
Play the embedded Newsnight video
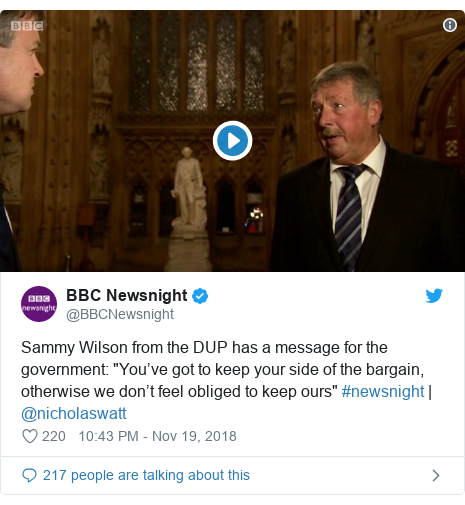click(x=232, y=141)
